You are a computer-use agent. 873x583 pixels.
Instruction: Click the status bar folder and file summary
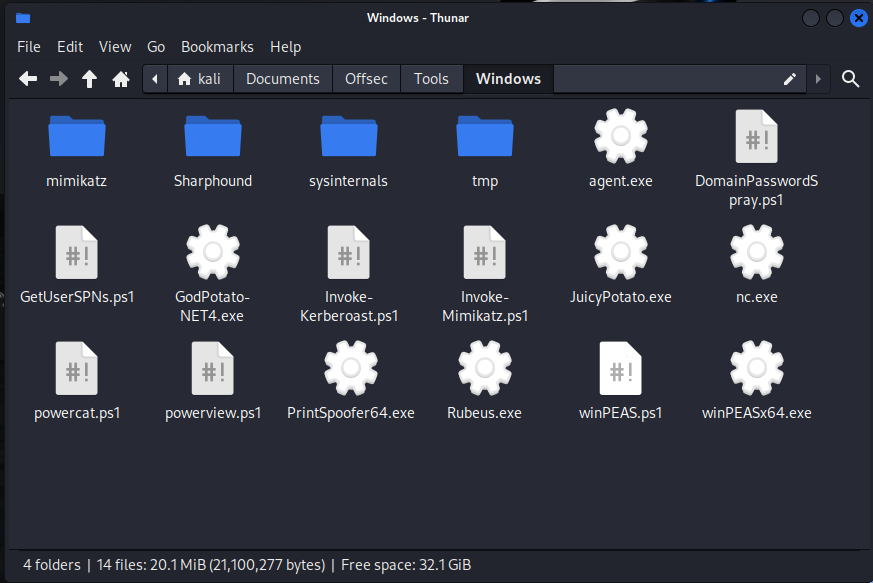tap(247, 565)
